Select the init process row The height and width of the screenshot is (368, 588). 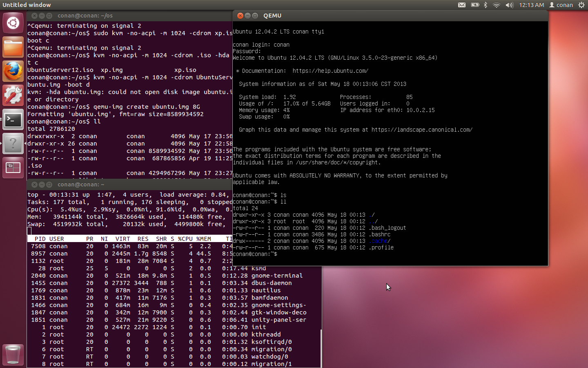(174, 327)
